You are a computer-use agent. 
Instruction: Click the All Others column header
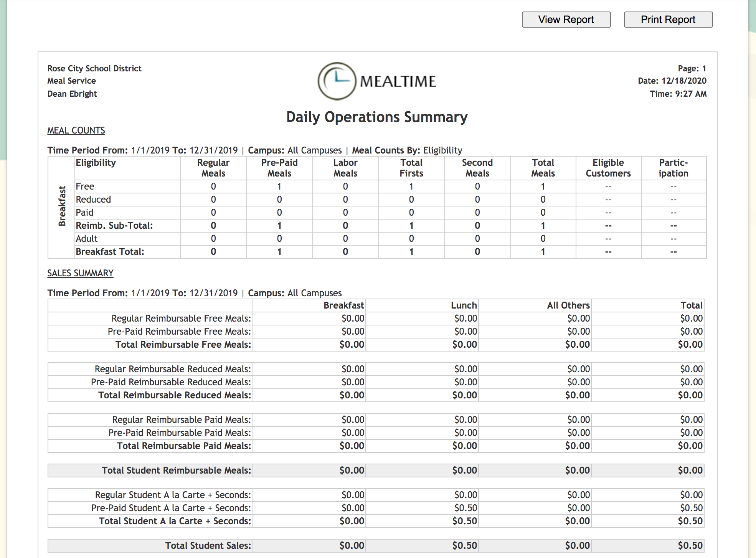pos(568,305)
